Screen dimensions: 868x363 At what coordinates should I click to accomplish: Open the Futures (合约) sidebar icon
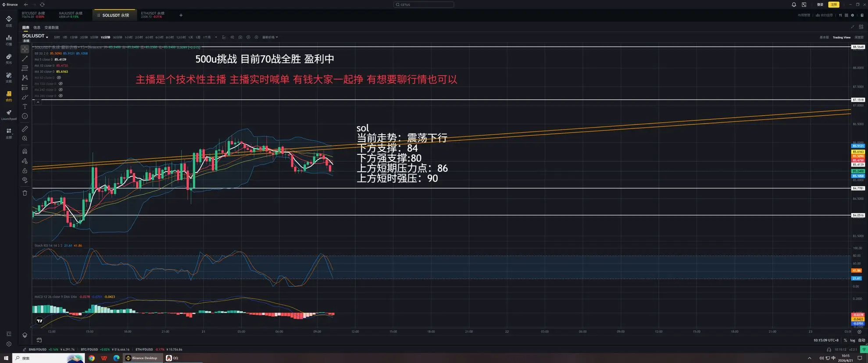point(9,96)
